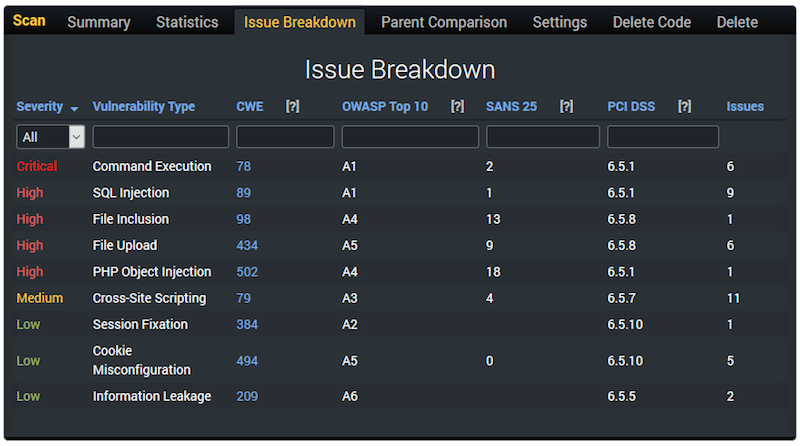Select the Delete Code tab
The width and height of the screenshot is (800, 446).
(652, 22)
